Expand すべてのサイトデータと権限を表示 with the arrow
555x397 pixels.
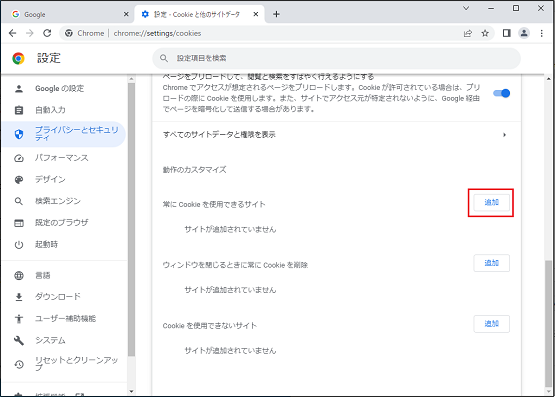pos(504,135)
